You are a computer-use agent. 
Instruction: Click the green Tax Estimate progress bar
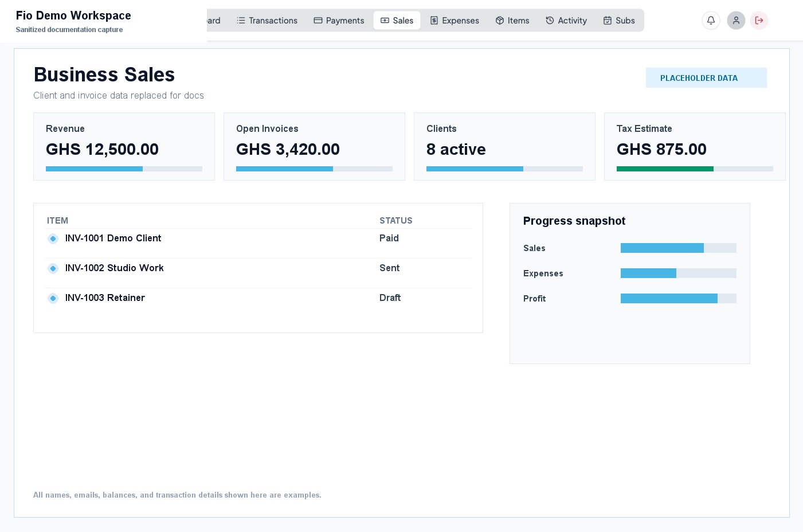695,169
